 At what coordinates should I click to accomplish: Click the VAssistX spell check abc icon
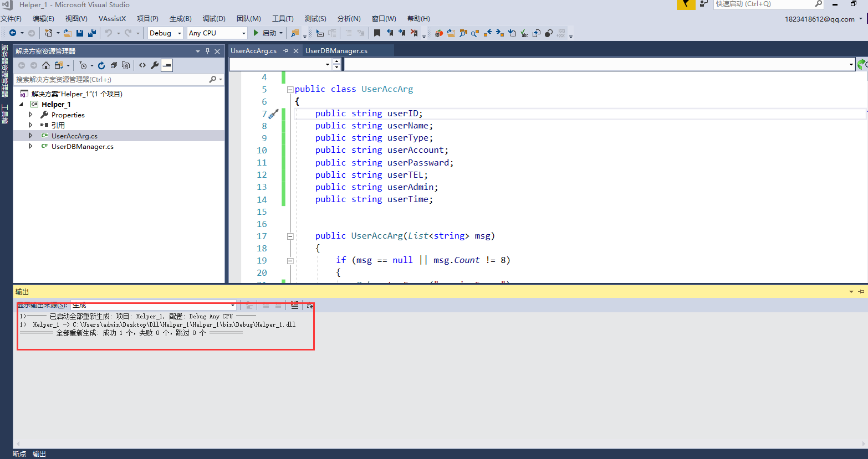point(524,33)
